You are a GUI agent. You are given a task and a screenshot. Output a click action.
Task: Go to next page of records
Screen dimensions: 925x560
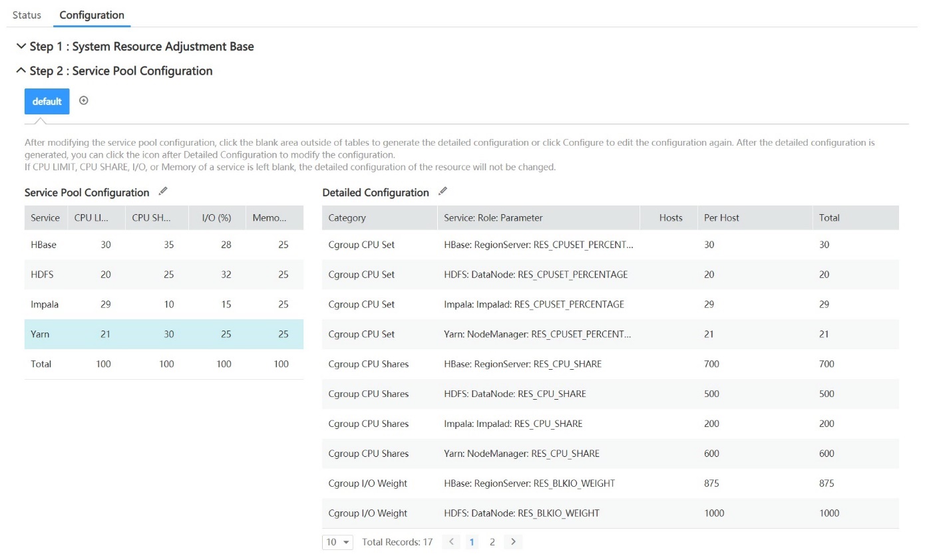(x=513, y=542)
